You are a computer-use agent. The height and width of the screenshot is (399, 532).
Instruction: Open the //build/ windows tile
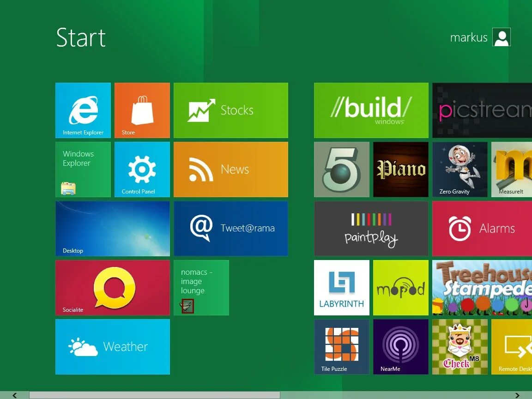[371, 110]
